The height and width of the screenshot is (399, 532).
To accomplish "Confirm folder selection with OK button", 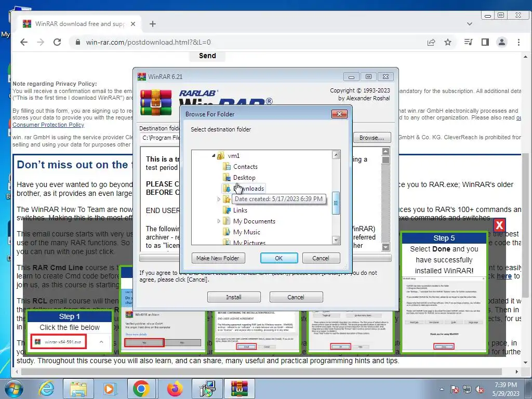I will point(279,258).
